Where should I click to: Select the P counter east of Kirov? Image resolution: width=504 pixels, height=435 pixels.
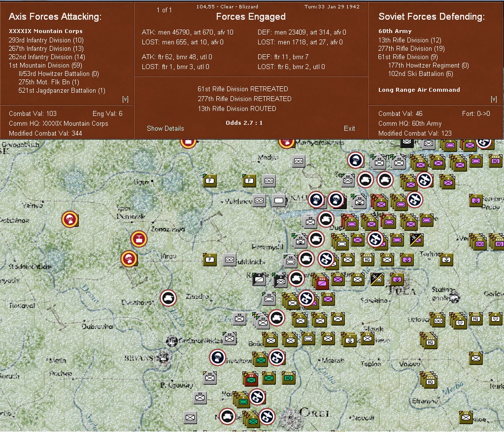tap(209, 259)
